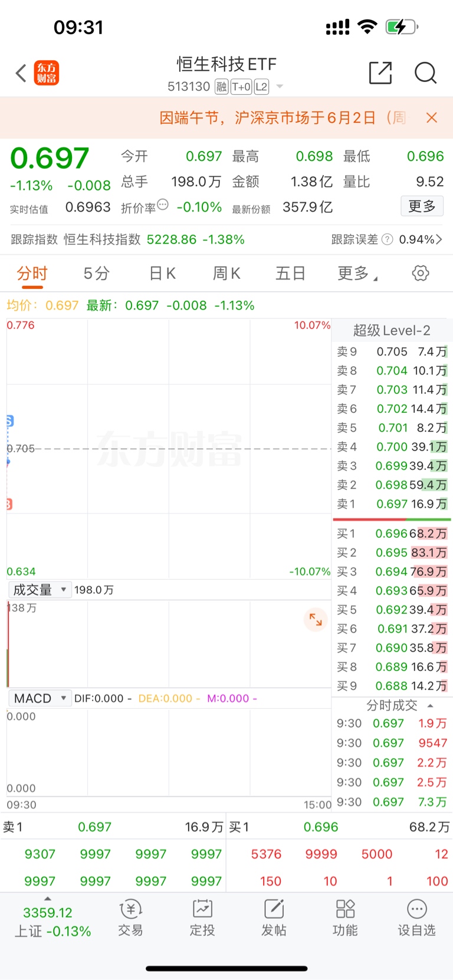The height and width of the screenshot is (980, 453).
Task: Tap the 09:31 status bar clock
Action: pyautogui.click(x=78, y=27)
